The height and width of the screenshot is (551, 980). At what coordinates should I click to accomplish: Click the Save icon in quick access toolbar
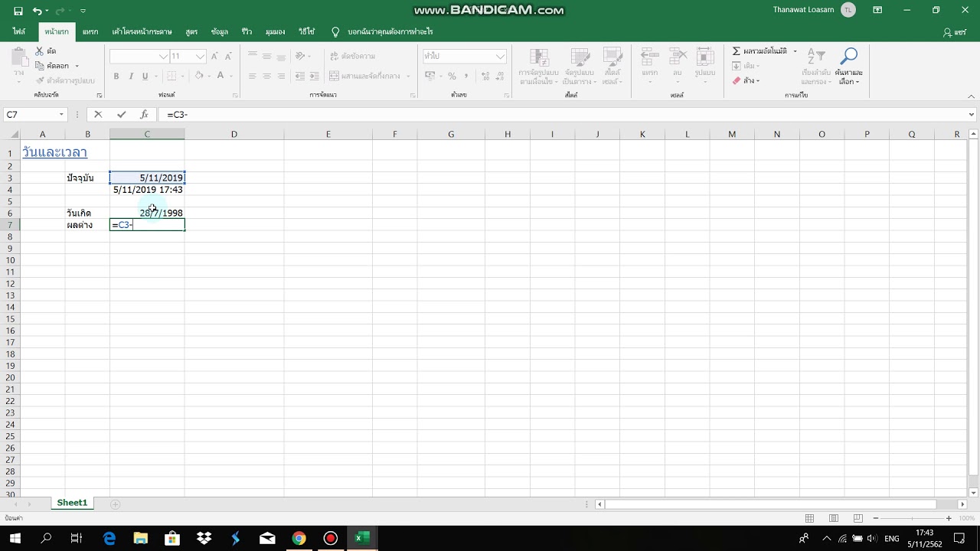pyautogui.click(x=18, y=11)
